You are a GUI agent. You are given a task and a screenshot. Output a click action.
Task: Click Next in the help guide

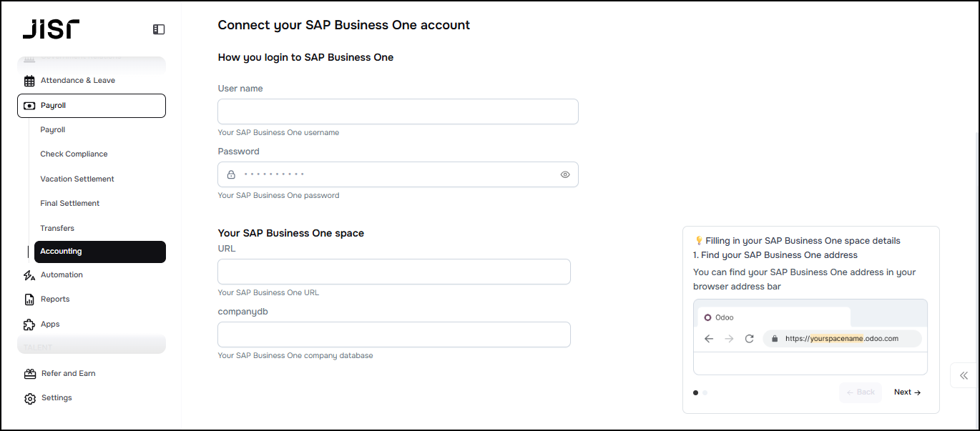click(907, 392)
